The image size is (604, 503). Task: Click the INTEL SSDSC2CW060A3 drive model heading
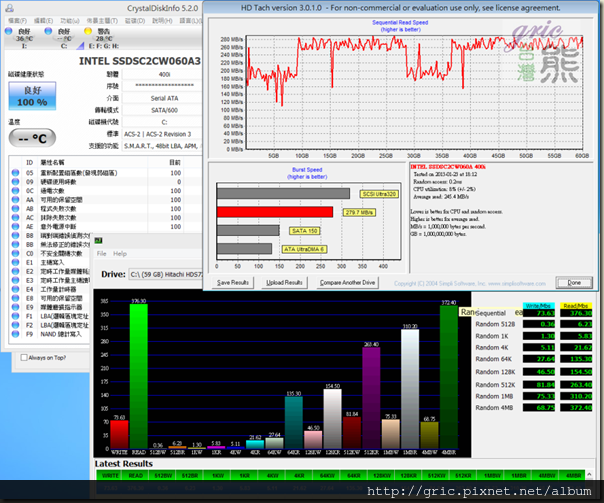[x=139, y=61]
